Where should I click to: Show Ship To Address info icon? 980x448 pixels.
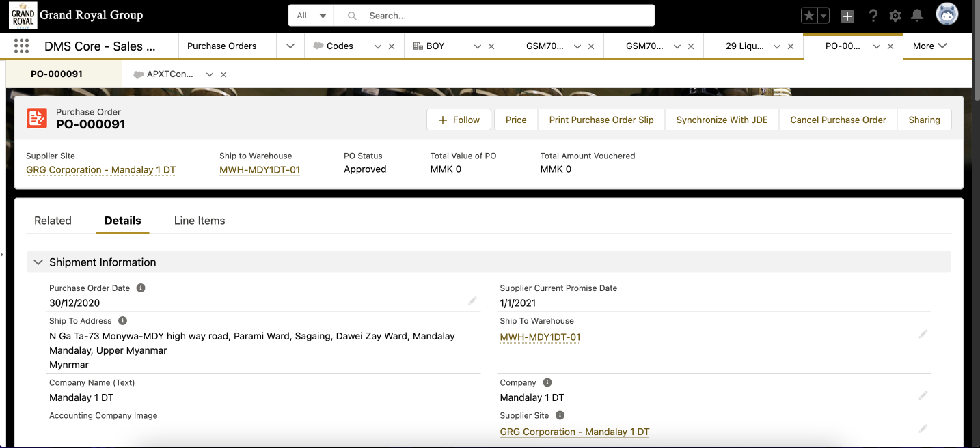(x=122, y=321)
